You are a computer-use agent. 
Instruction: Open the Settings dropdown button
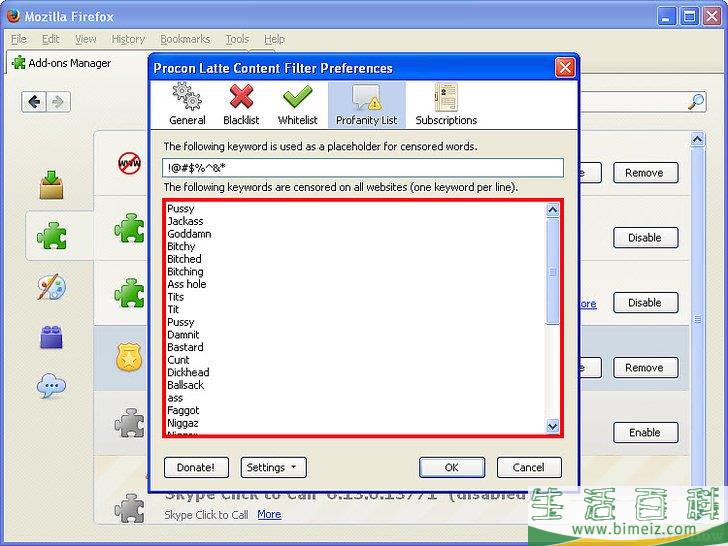(x=273, y=468)
